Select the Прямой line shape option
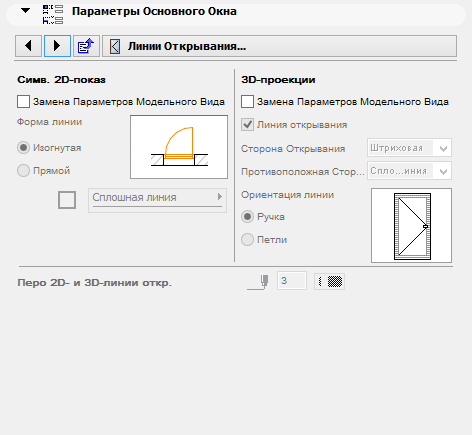Screen dimensions: 472x435 pyautogui.click(x=23, y=171)
